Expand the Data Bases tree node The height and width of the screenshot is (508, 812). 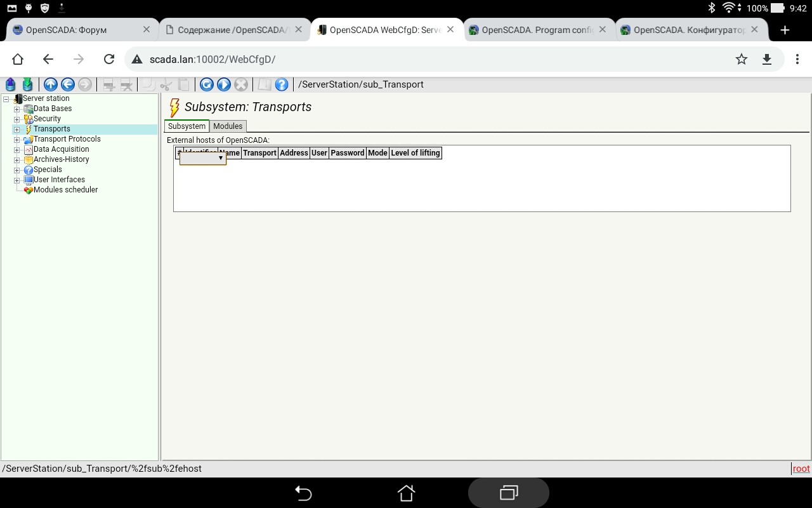[17, 109]
